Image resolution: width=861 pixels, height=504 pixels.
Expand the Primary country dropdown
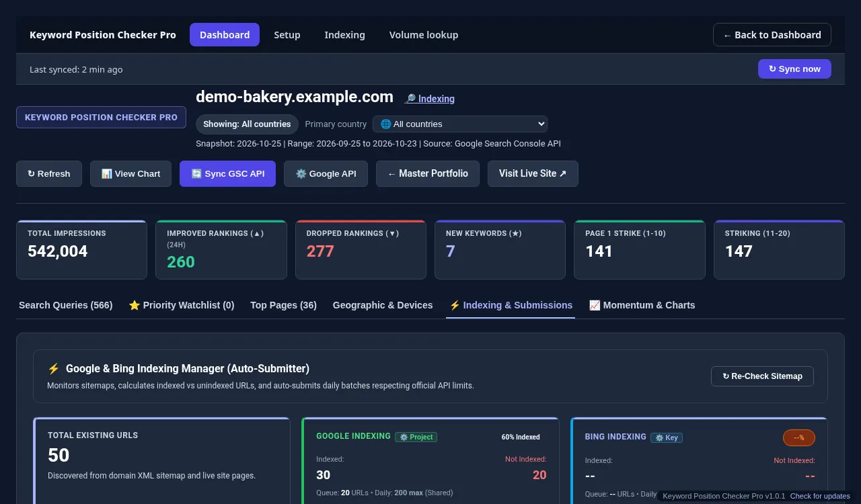tap(460, 124)
